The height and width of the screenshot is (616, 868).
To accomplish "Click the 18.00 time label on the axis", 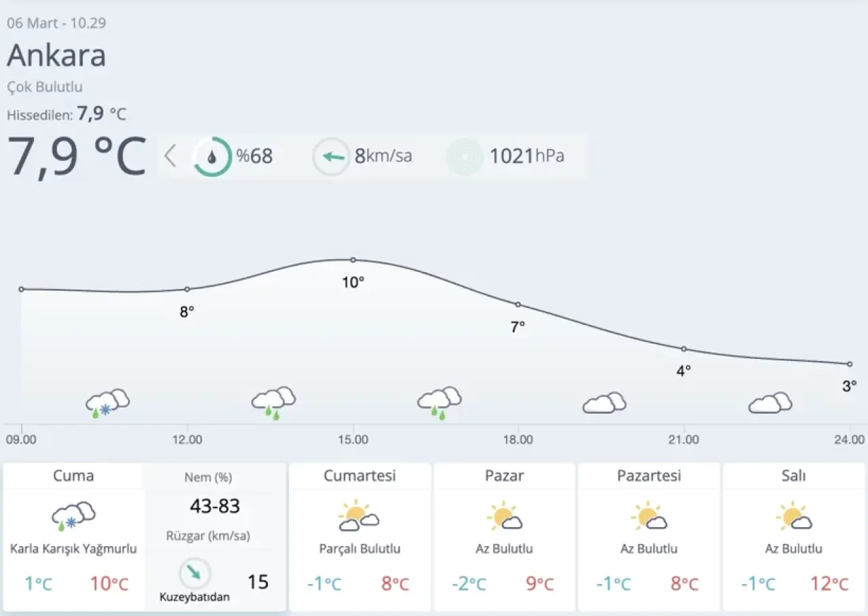I will click(x=517, y=440).
